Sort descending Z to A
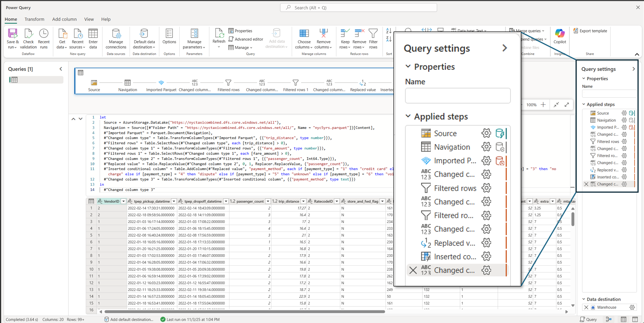The image size is (644, 323). [x=389, y=39]
